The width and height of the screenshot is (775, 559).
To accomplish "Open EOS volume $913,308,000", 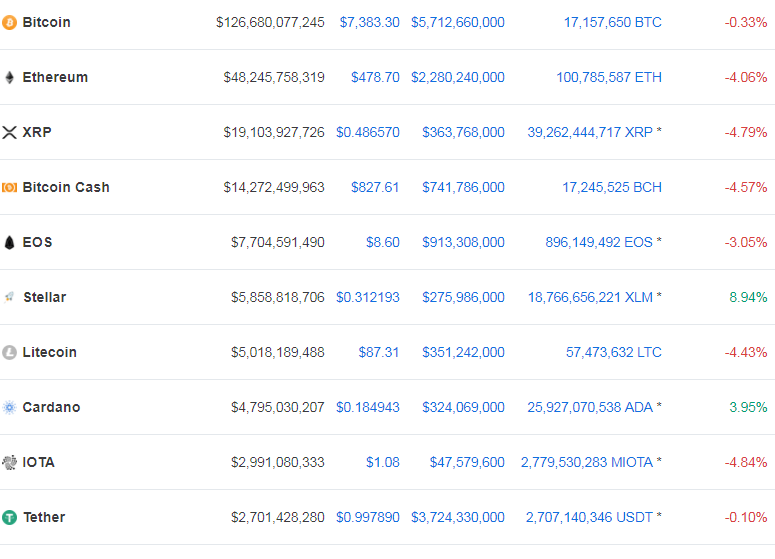I will (x=463, y=242).
